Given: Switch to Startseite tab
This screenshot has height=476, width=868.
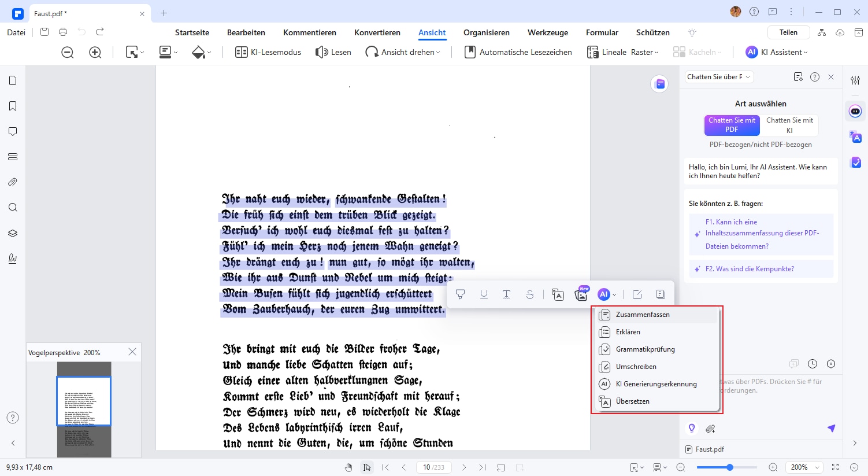Looking at the screenshot, I should point(192,32).
